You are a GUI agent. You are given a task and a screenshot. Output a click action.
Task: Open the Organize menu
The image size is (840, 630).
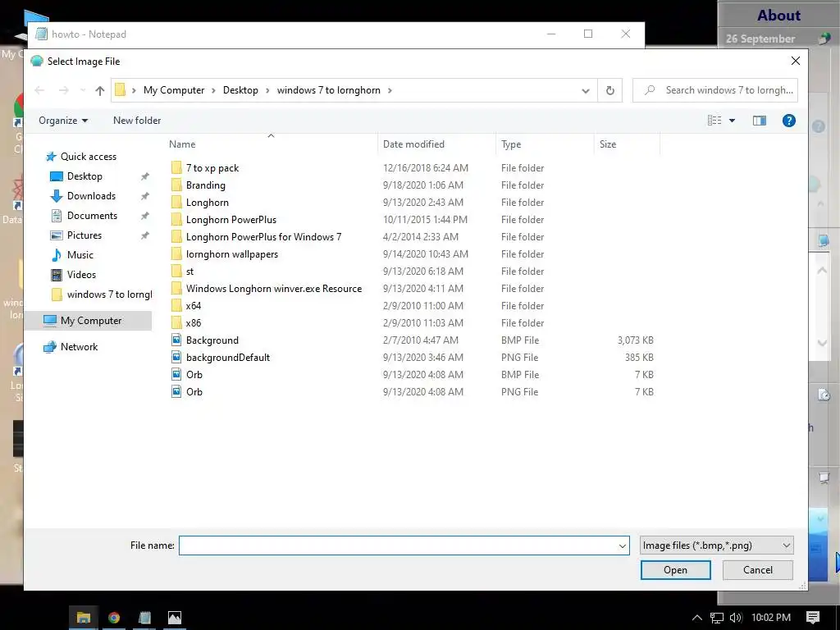[x=63, y=121]
